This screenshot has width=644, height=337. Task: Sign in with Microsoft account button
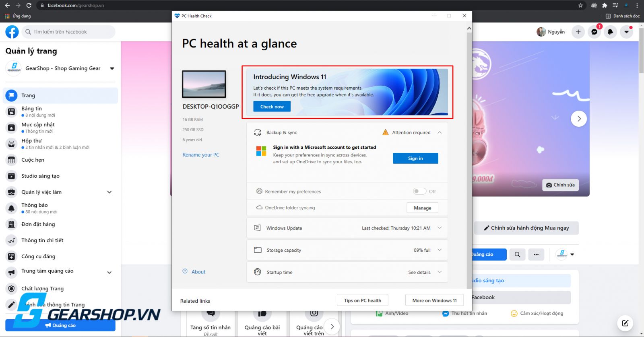415,158
